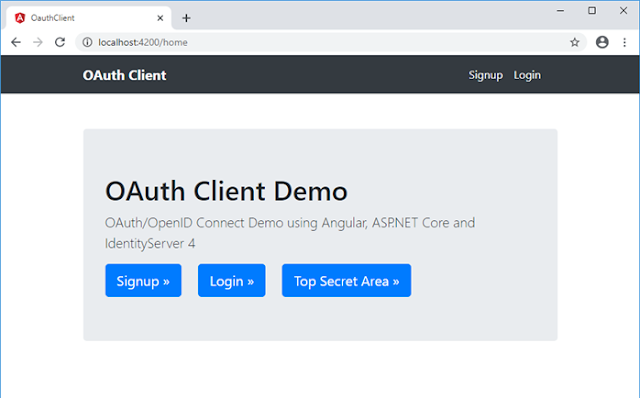The image size is (640, 398).
Task: Open the Top Secret Area » button
Action: (x=346, y=280)
